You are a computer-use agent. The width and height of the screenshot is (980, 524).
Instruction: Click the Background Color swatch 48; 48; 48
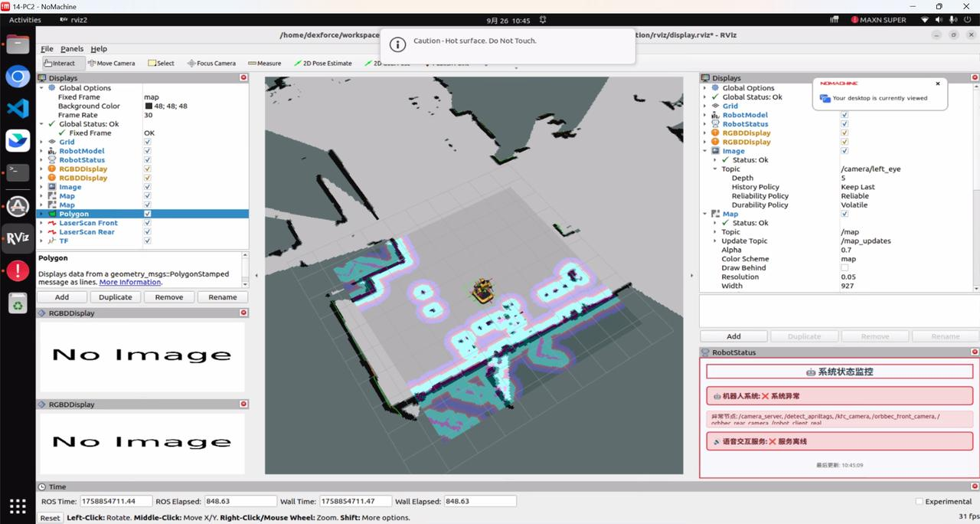click(149, 106)
